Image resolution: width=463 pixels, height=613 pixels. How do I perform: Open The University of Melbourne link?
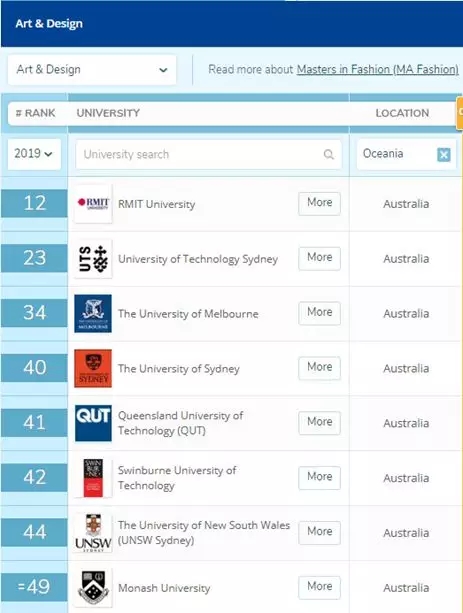coord(188,314)
